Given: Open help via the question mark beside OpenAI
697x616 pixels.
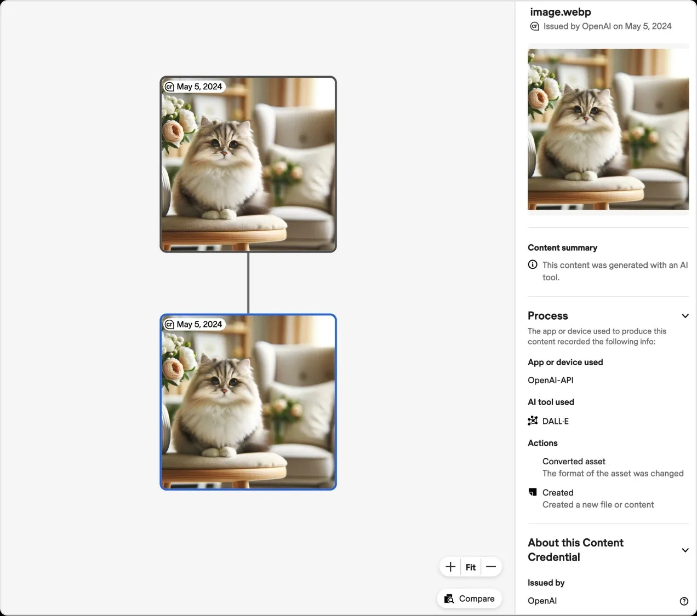Looking at the screenshot, I should (683, 601).
